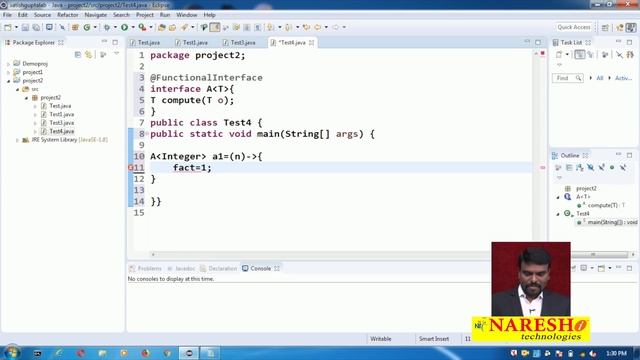This screenshot has width=640, height=360.
Task: Toggle Focus on Workweek in Task List
Action: point(605,54)
